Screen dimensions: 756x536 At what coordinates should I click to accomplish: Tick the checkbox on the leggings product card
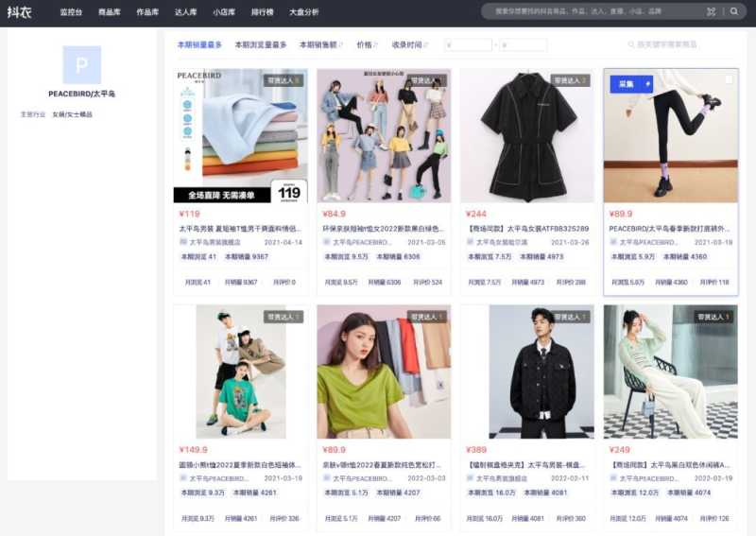pos(729,80)
